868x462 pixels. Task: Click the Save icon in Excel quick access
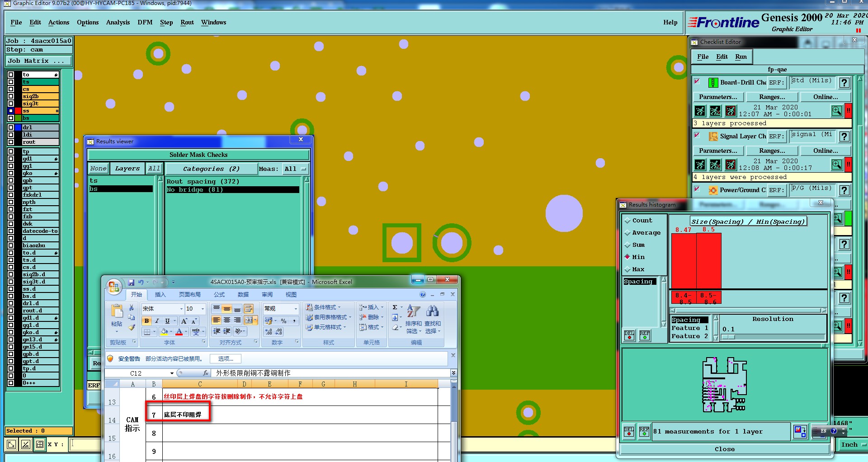[x=131, y=282]
